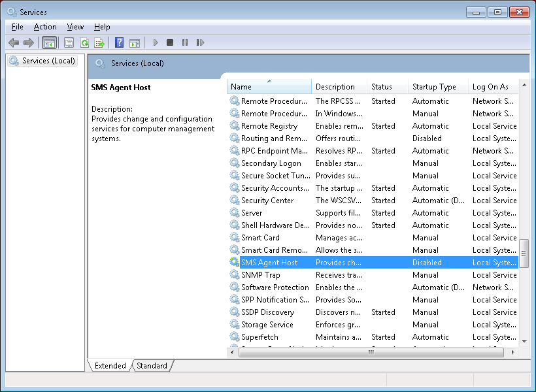Switch to the Standard tab
The image size is (536, 392).
tap(152, 366)
